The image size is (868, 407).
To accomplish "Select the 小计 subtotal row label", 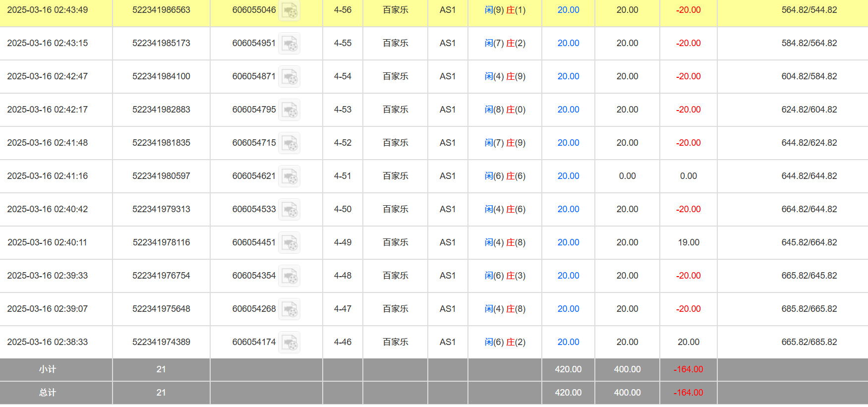I will pos(48,369).
